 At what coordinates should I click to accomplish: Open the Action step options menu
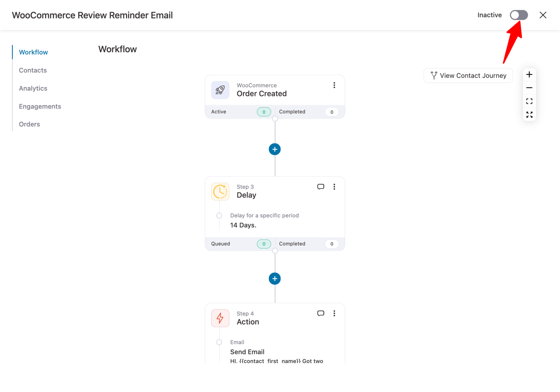(334, 313)
